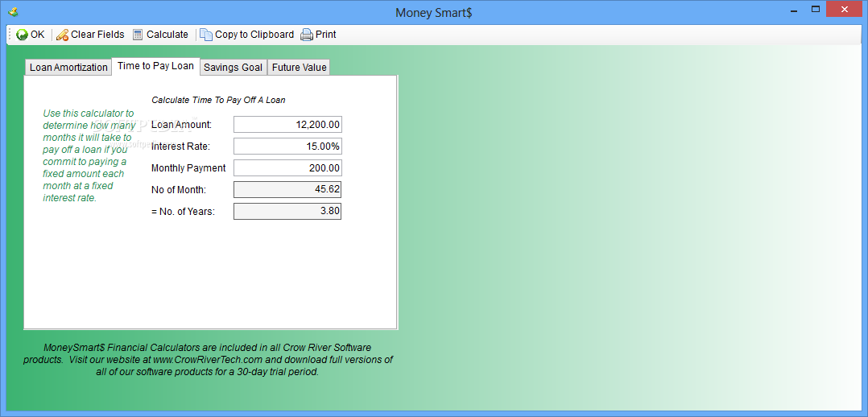This screenshot has width=868, height=417.
Task: Click the No of Month result 45.62
Action: click(287, 189)
